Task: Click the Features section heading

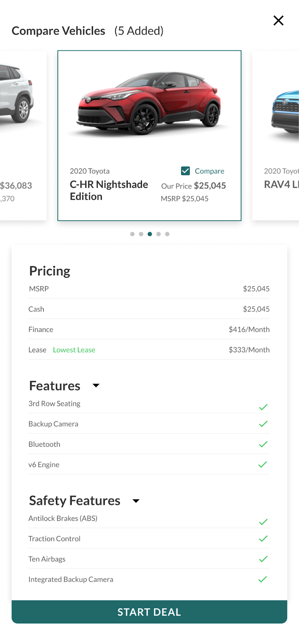Action: coord(55,386)
